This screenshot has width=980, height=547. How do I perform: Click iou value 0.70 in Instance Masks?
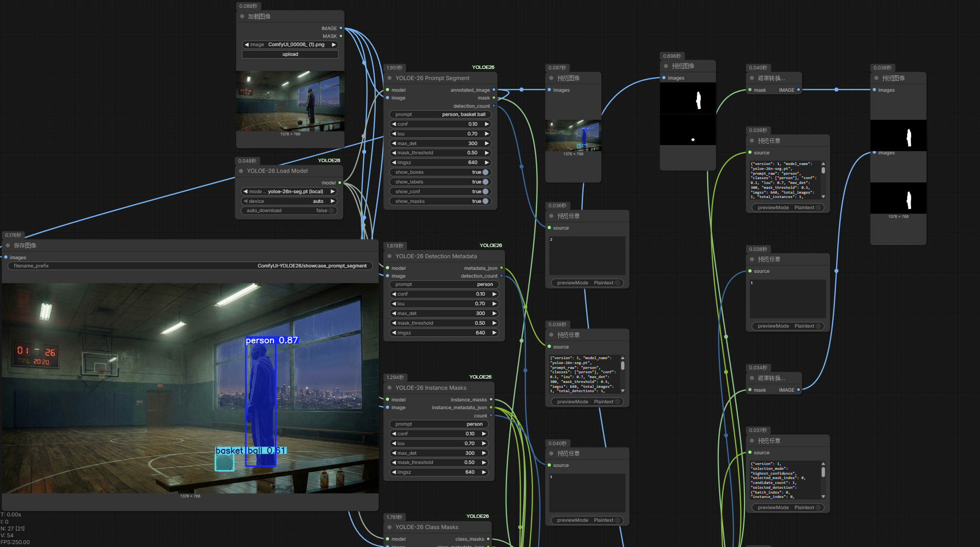pyautogui.click(x=469, y=444)
